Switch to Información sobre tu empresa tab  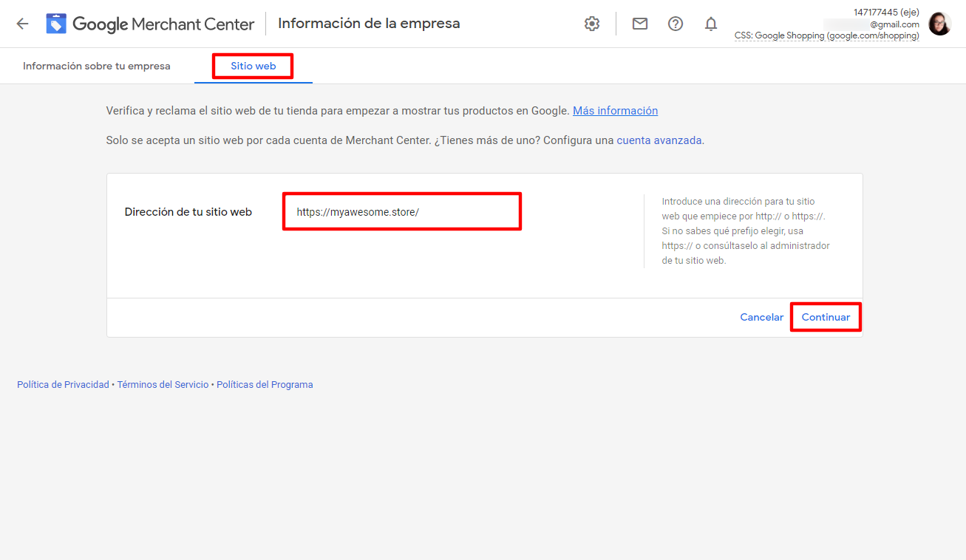tap(97, 66)
